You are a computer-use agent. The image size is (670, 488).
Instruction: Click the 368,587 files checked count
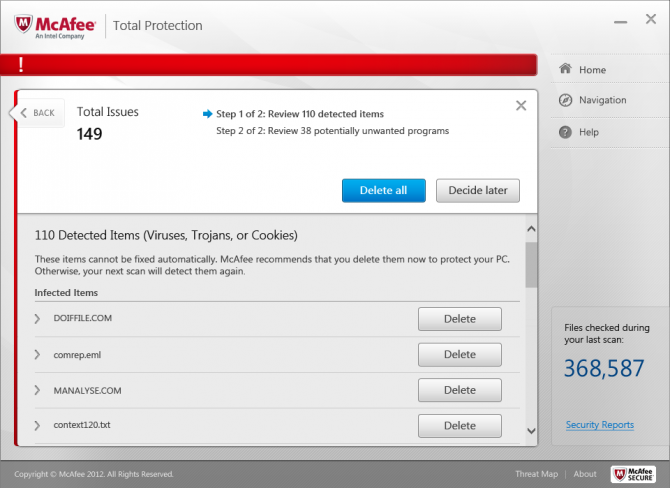603,368
